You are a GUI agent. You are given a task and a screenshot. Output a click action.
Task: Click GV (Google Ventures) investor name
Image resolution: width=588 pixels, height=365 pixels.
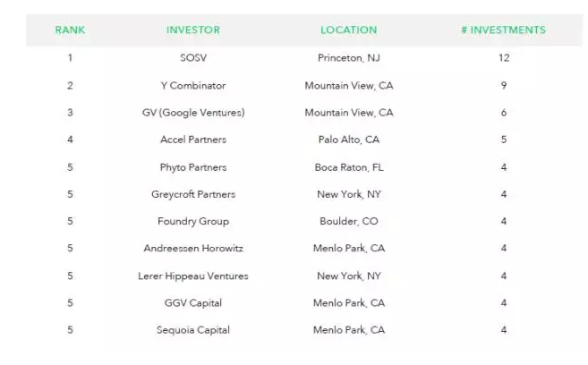tap(193, 113)
